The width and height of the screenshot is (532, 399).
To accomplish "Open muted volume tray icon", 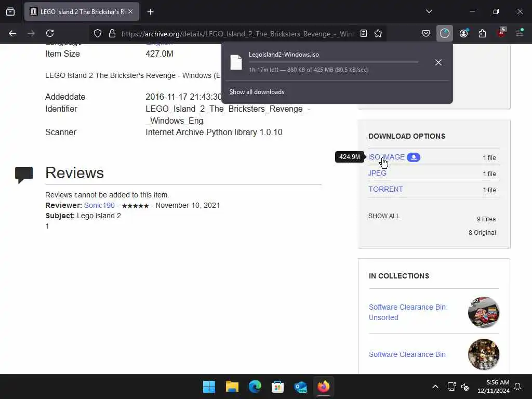I will pyautogui.click(x=465, y=387).
